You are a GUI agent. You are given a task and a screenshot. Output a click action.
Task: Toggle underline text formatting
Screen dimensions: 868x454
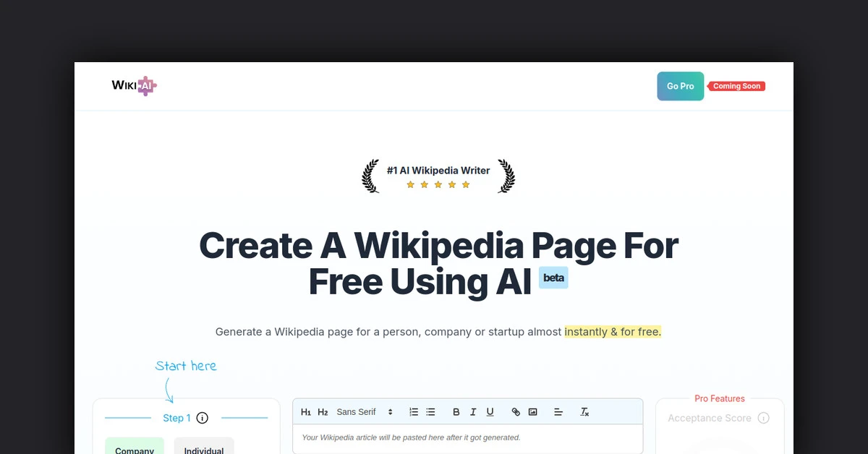click(490, 411)
